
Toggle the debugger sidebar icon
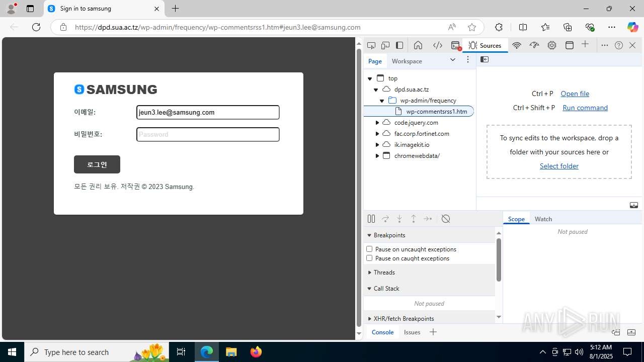pos(634,205)
